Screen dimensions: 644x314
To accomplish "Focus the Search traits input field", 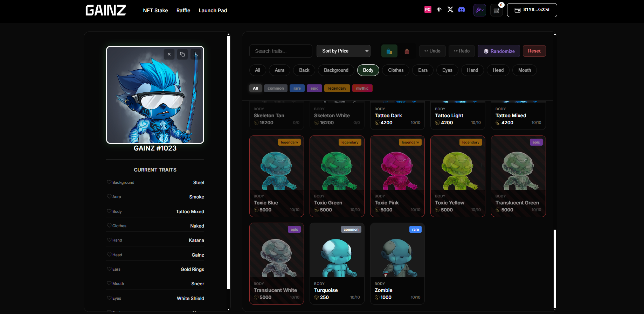I will pyautogui.click(x=281, y=51).
